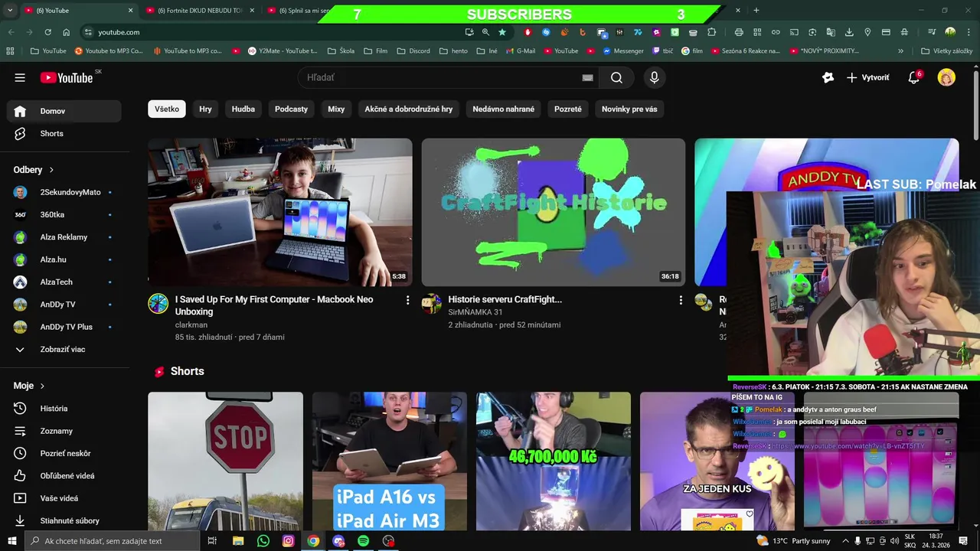Open the on-screen keyboard in search box
The height and width of the screenshot is (551, 980).
(587, 77)
